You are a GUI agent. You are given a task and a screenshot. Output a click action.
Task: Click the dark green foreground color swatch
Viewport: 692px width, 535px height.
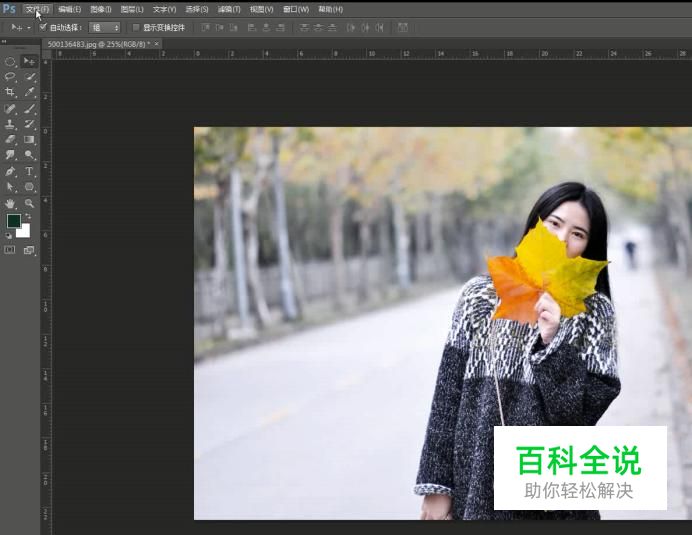tap(14, 221)
